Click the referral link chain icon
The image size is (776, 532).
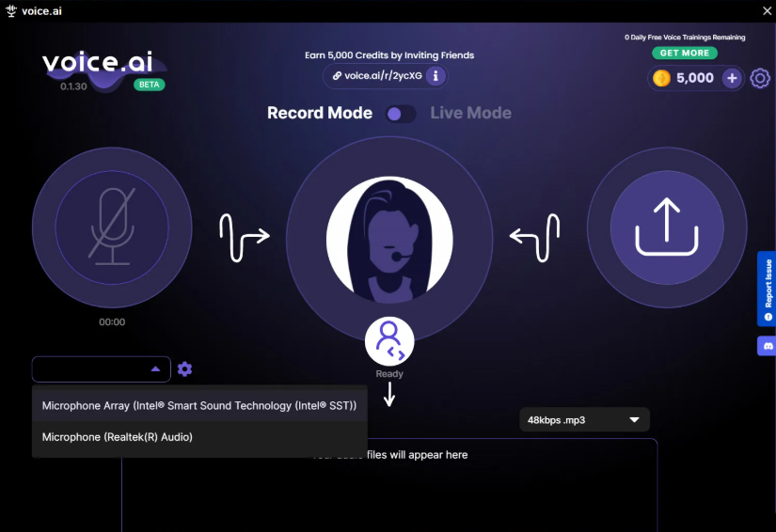tap(337, 75)
